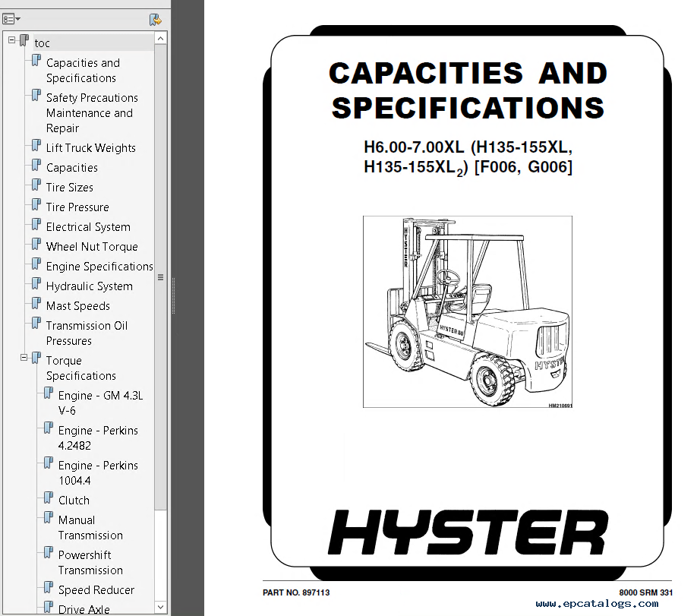
Task: Click bookmark icon beside Electrical System
Action: click(36, 225)
